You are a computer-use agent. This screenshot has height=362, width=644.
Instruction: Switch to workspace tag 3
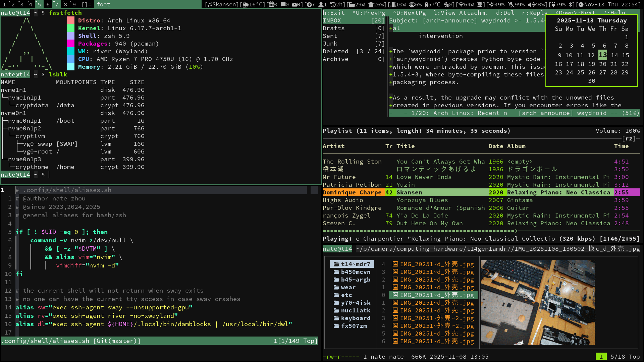click(x=22, y=4)
